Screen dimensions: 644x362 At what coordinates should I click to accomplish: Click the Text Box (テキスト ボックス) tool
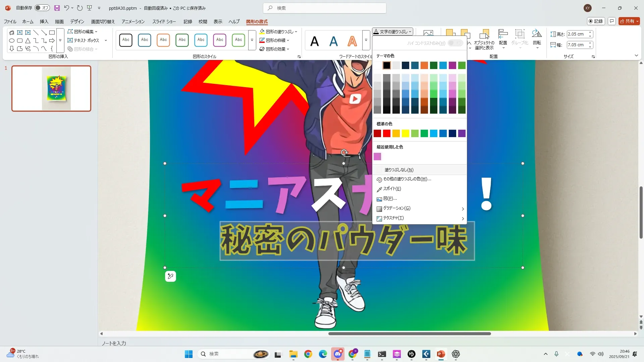[84, 40]
